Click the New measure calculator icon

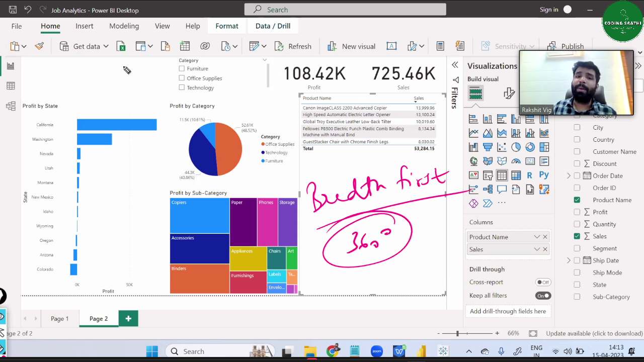point(440,46)
